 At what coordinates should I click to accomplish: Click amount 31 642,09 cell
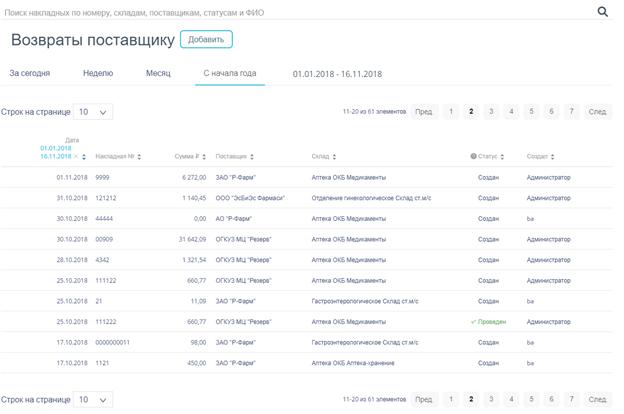tap(193, 240)
